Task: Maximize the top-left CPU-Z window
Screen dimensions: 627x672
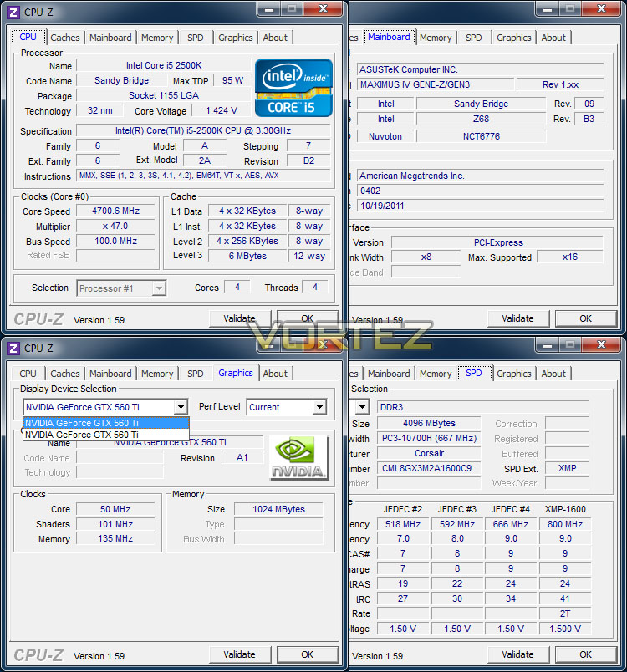Action: pos(292,8)
